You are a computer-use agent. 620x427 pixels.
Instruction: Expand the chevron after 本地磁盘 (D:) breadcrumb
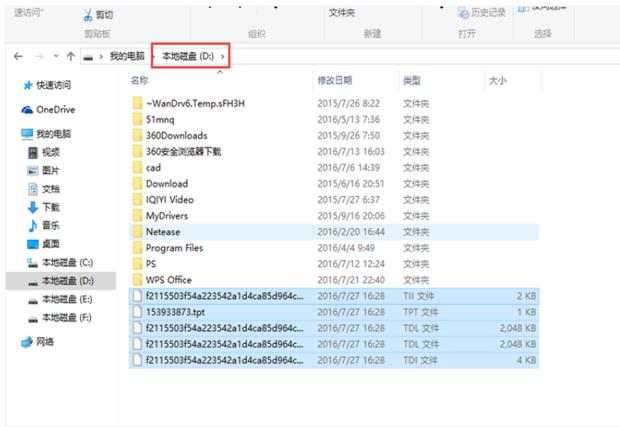223,56
